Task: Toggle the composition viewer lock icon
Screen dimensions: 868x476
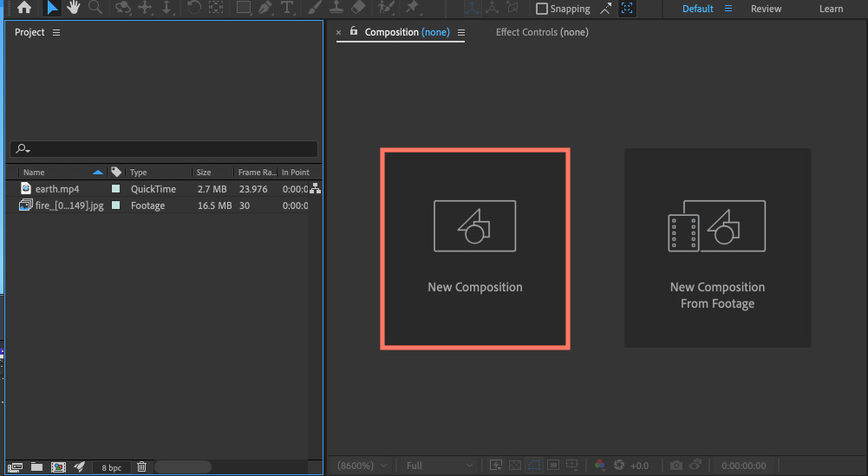Action: click(x=354, y=31)
